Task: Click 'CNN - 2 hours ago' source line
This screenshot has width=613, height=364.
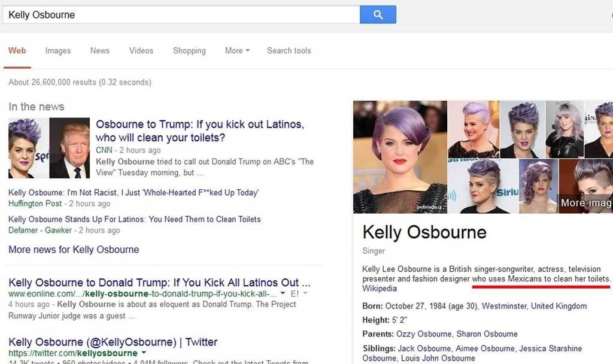Action: pyautogui.click(x=128, y=150)
